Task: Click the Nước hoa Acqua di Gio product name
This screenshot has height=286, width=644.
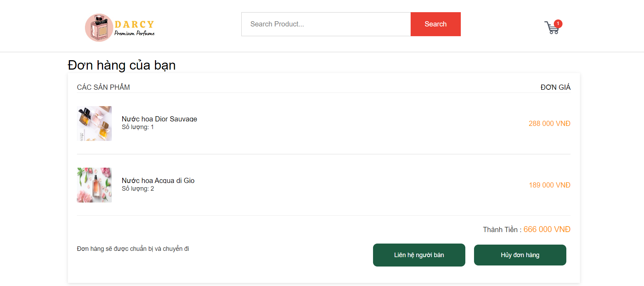Action: pos(158,181)
